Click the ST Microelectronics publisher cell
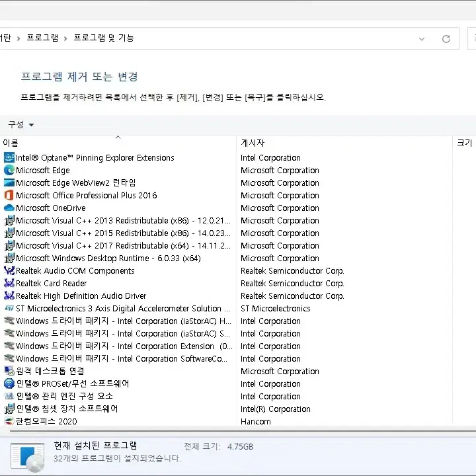476x476 pixels. click(x=275, y=309)
